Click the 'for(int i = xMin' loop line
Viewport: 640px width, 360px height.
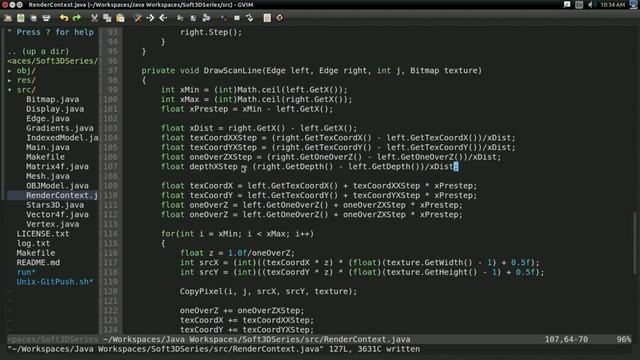(237, 234)
